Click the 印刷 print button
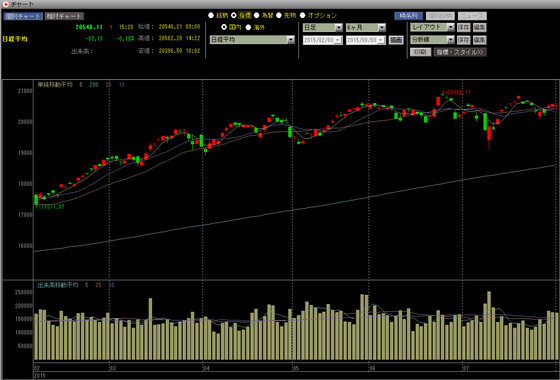This screenshot has width=560, height=380. 420,52
